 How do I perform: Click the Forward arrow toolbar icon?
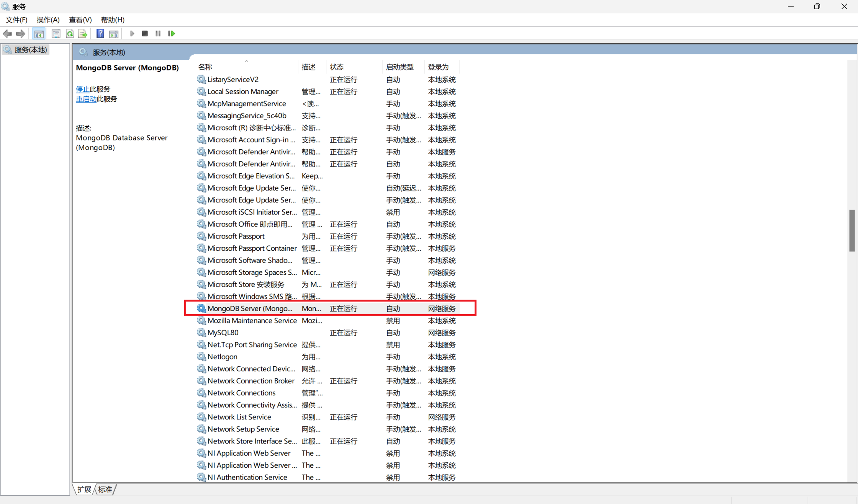(21, 34)
